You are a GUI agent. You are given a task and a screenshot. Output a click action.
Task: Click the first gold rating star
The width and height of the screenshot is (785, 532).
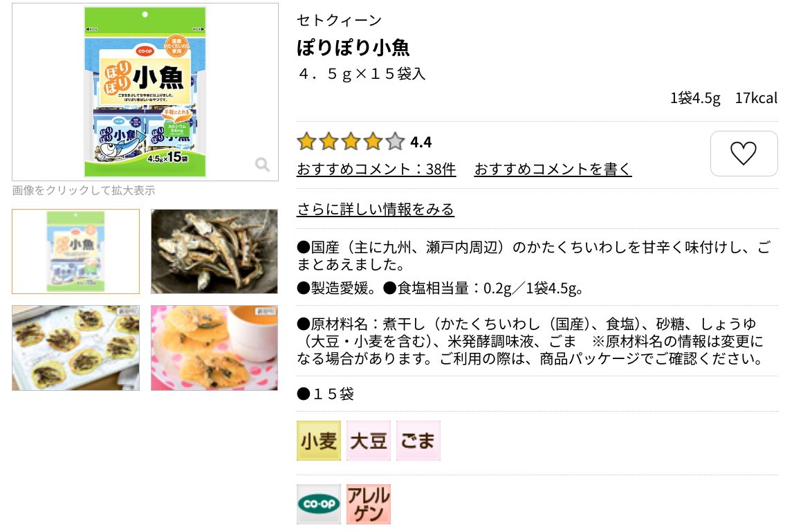point(306,142)
